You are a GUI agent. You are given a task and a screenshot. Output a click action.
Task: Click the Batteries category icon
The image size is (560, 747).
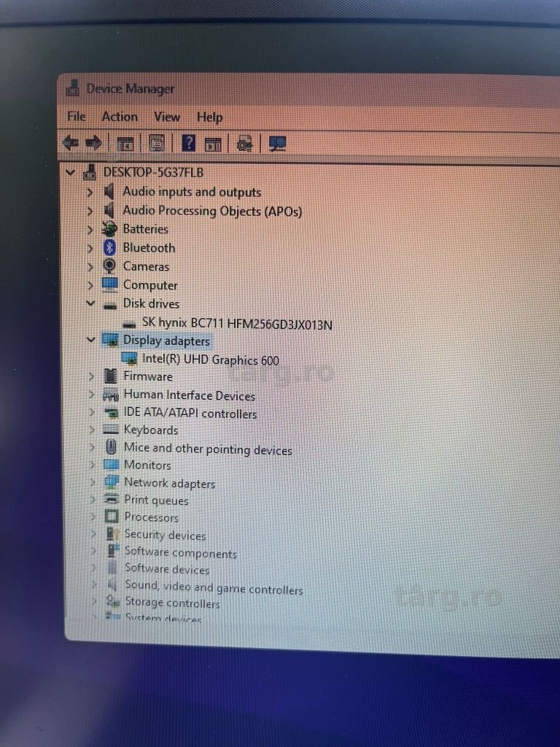coord(109,228)
